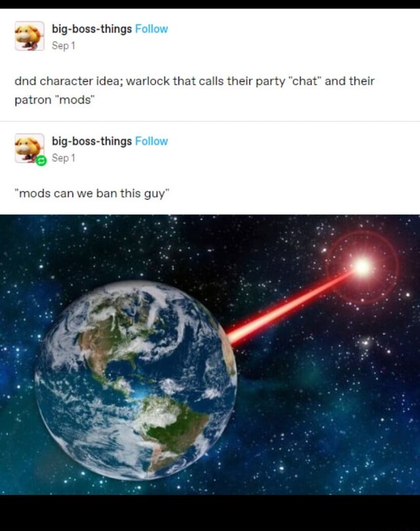Click the divider between the two posts
This screenshot has height=531, width=420.
[210, 121]
